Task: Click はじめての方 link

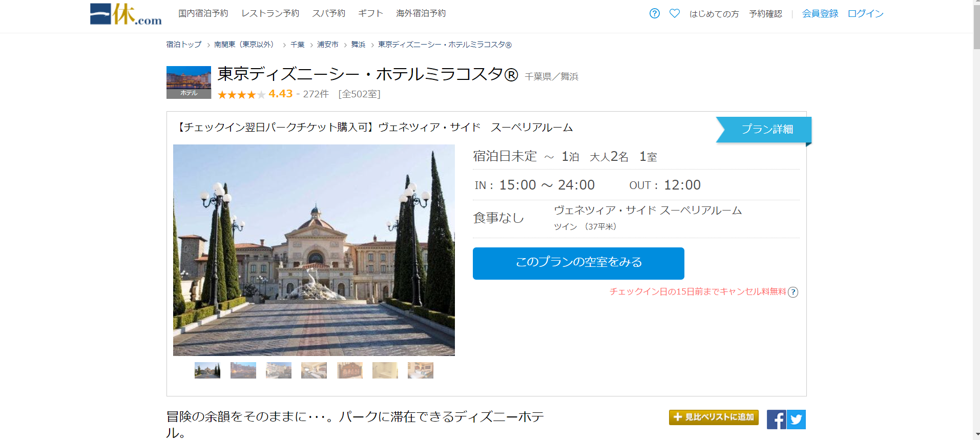Action: pos(714,14)
